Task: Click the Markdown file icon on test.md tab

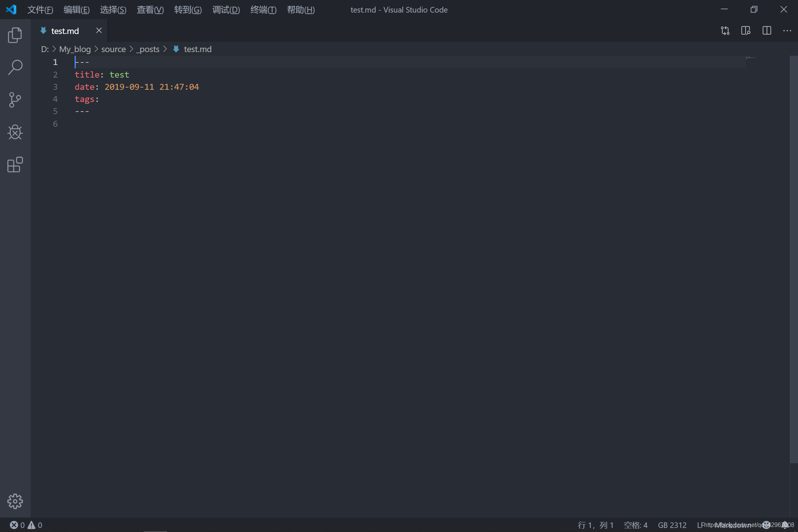Action: point(43,31)
